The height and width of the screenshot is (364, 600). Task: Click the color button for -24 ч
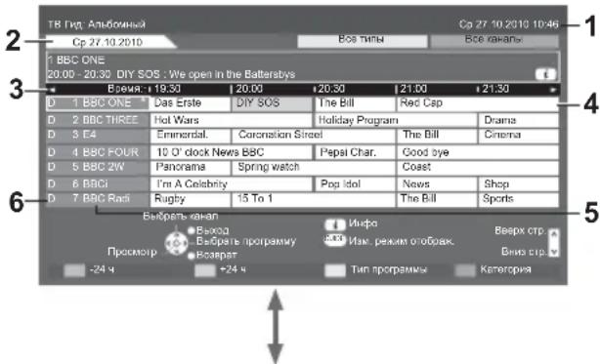click(x=74, y=270)
